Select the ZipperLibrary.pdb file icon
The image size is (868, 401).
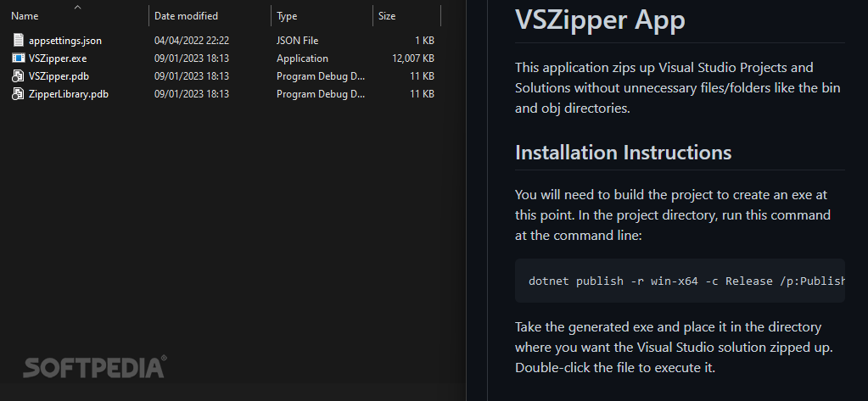click(x=19, y=93)
